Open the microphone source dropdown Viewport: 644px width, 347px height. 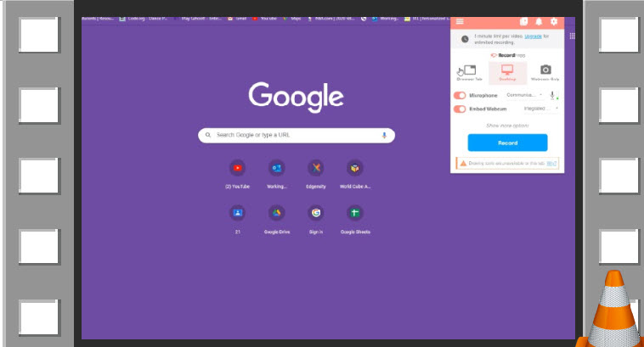tap(524, 95)
